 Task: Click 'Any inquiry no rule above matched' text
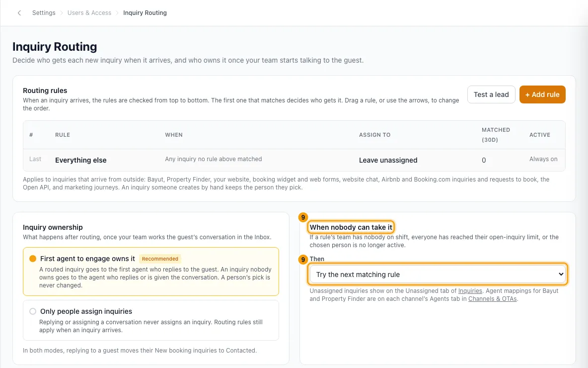click(214, 159)
